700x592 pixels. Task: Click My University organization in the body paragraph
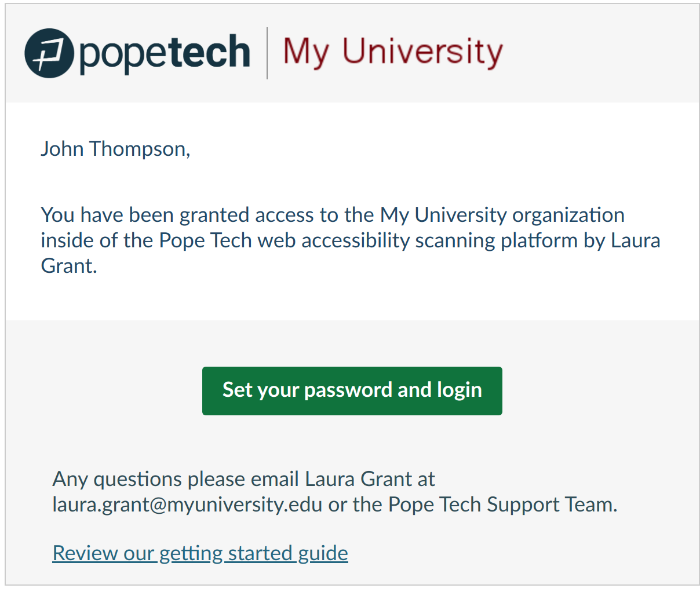point(502,215)
